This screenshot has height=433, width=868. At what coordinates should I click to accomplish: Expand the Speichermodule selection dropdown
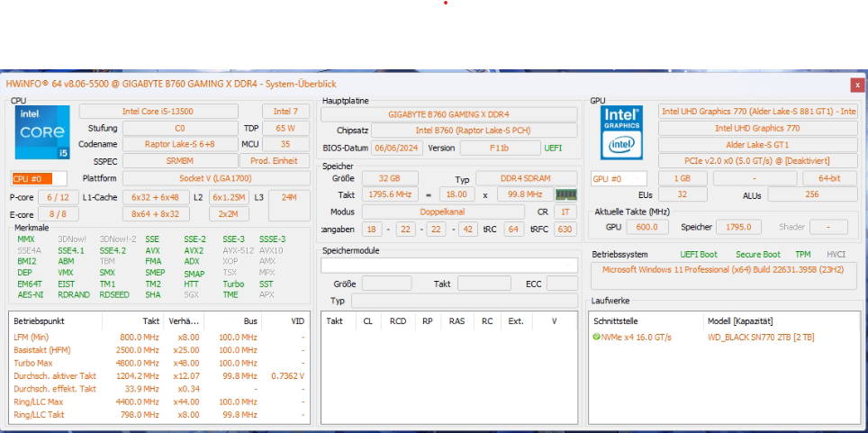click(449, 266)
